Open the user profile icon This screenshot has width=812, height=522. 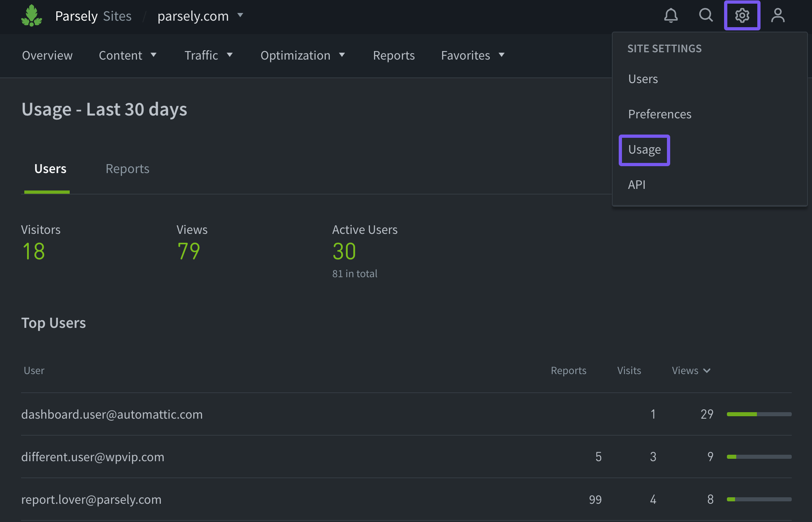pyautogui.click(x=778, y=16)
